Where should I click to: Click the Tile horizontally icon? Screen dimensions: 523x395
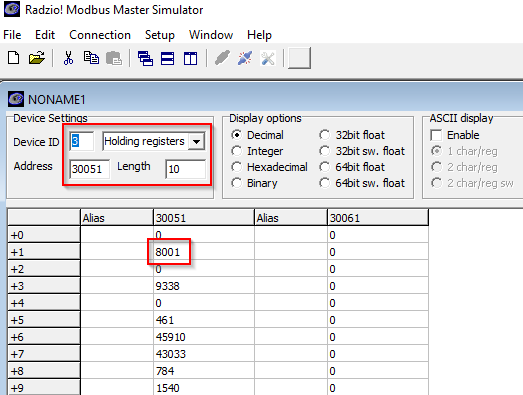[167, 58]
